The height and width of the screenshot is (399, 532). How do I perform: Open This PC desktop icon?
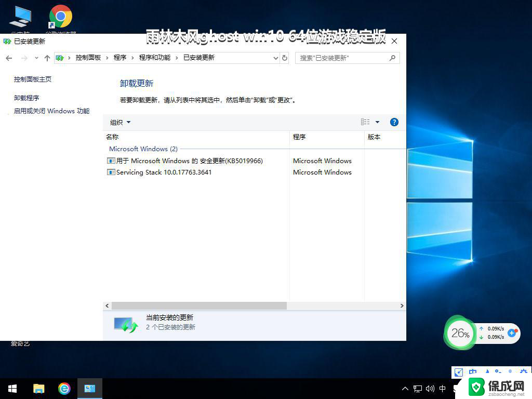pos(20,17)
